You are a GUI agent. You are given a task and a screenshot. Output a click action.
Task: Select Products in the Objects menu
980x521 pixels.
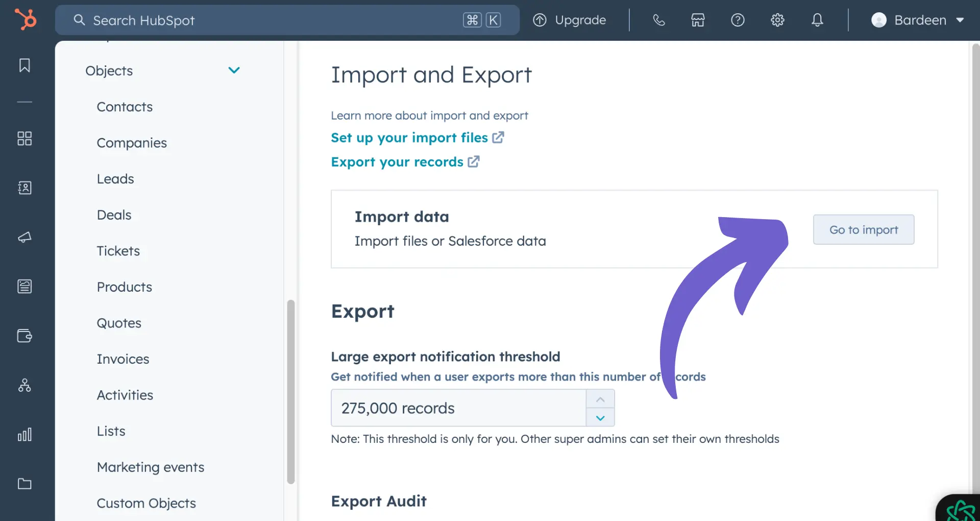click(x=124, y=287)
